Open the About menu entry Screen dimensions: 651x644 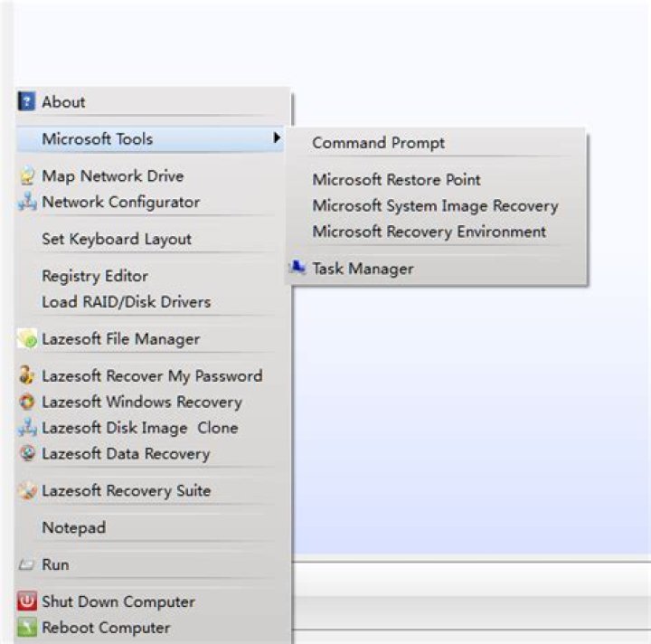coord(153,101)
